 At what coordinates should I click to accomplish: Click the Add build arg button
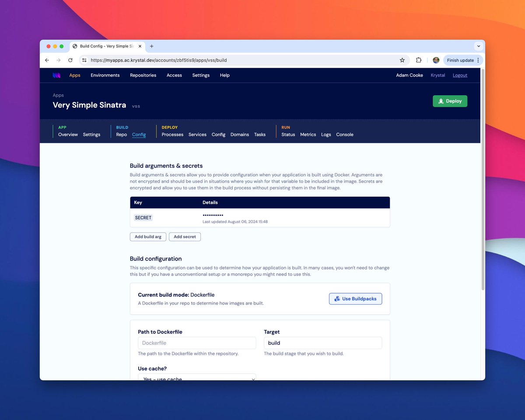pos(148,237)
